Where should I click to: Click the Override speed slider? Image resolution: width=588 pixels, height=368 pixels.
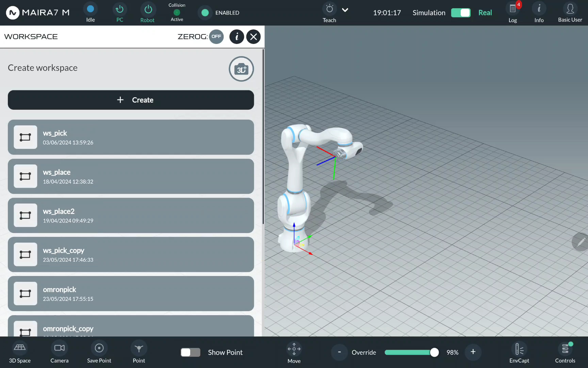pyautogui.click(x=411, y=352)
